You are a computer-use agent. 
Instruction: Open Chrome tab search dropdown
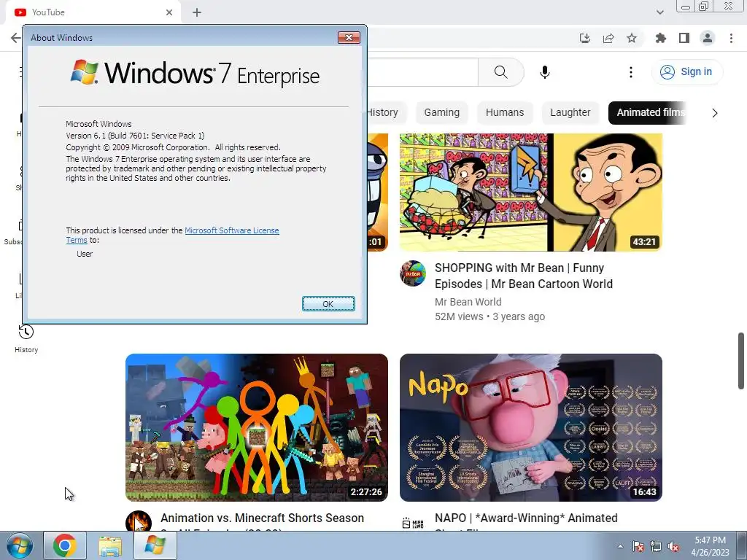659,12
